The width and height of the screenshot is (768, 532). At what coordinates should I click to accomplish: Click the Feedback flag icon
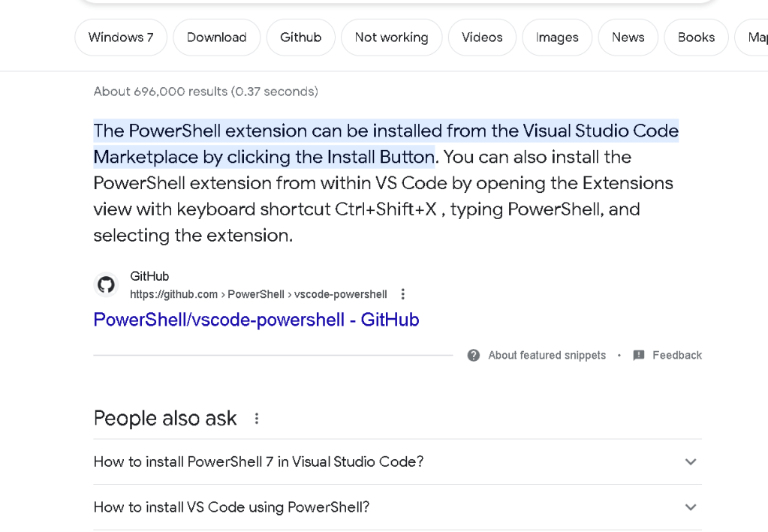(x=639, y=356)
